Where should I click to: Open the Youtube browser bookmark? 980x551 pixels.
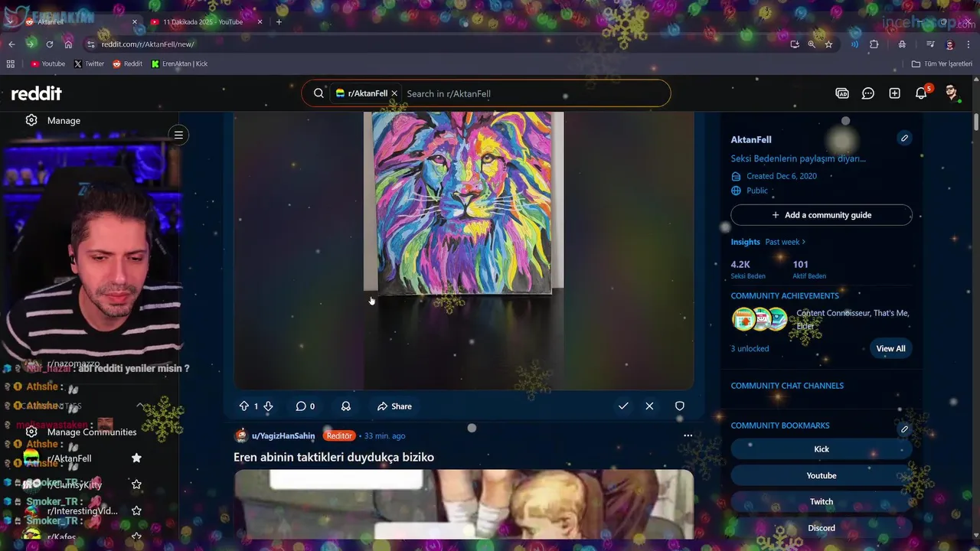pos(47,64)
